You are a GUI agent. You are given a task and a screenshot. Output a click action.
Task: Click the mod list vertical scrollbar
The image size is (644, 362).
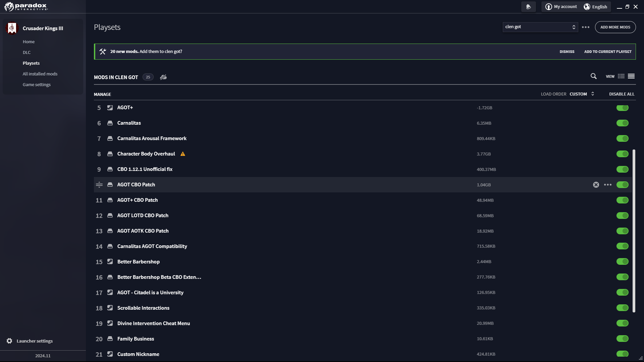pos(634,231)
